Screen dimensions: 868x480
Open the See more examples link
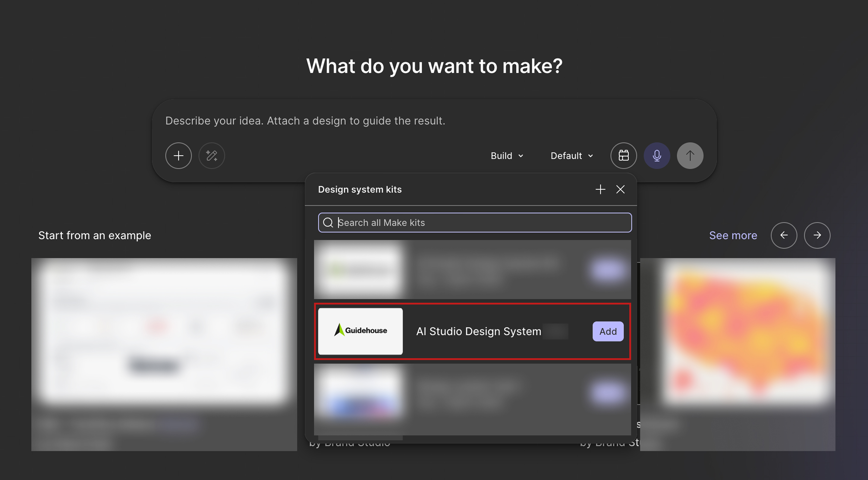733,235
